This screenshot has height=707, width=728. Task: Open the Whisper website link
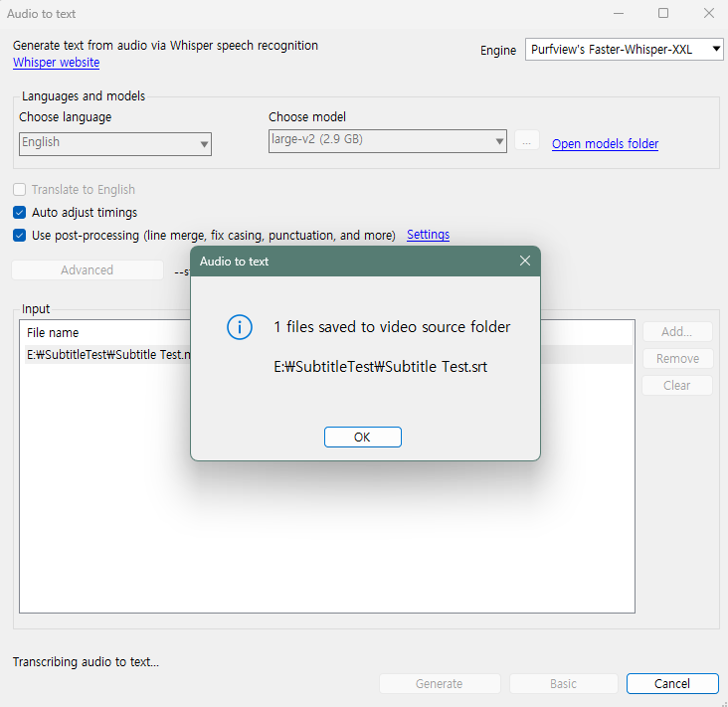coord(56,63)
